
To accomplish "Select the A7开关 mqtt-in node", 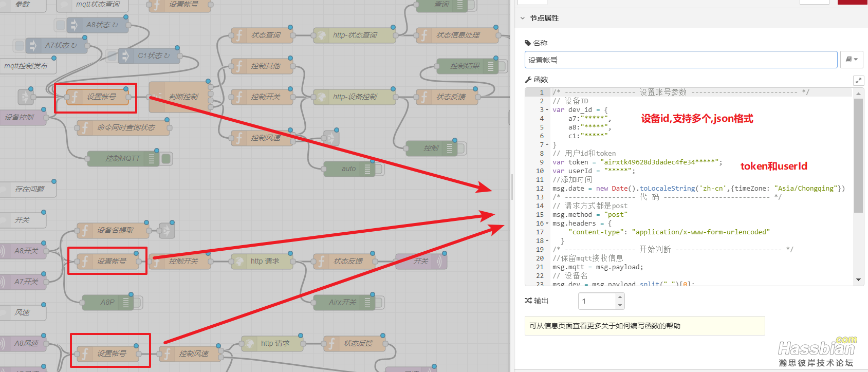I will pyautogui.click(x=23, y=282).
